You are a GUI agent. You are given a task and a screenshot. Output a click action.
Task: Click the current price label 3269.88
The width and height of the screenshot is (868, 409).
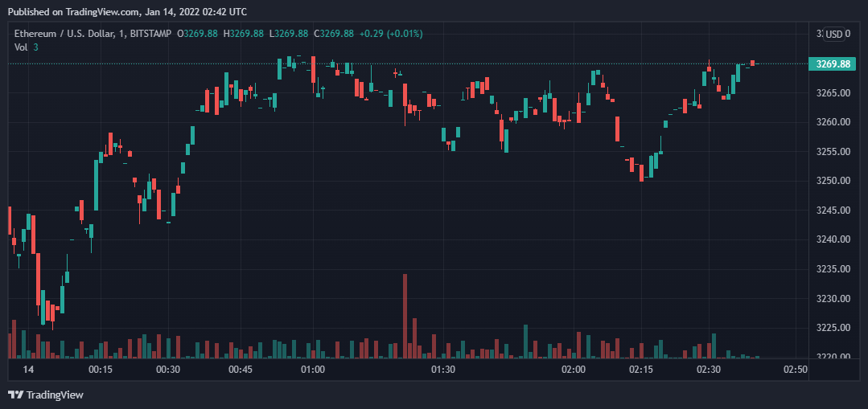coord(833,63)
